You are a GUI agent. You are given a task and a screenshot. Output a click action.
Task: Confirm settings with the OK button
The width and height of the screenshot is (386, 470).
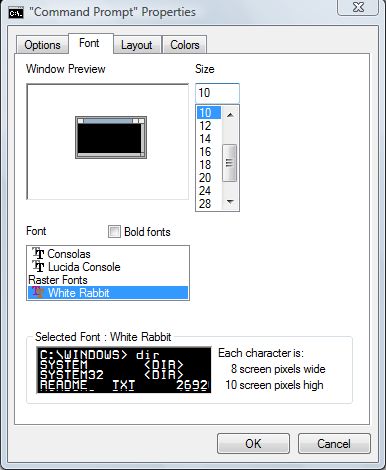pos(253,443)
